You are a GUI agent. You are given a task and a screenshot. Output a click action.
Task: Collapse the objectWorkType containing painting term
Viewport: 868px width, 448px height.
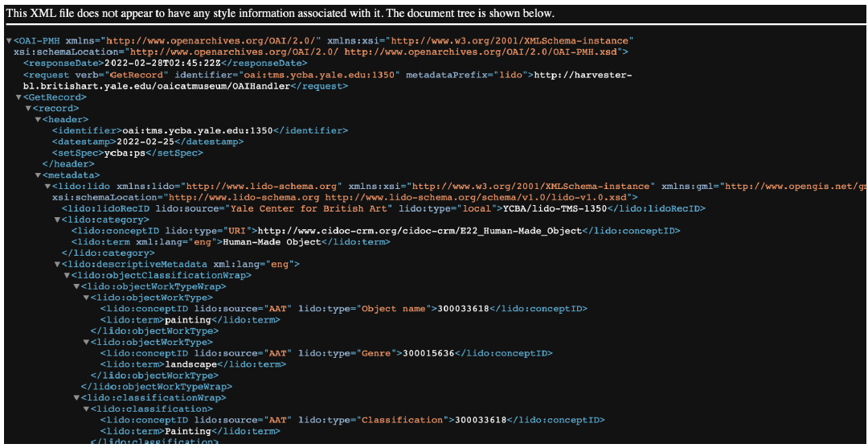tap(86, 298)
